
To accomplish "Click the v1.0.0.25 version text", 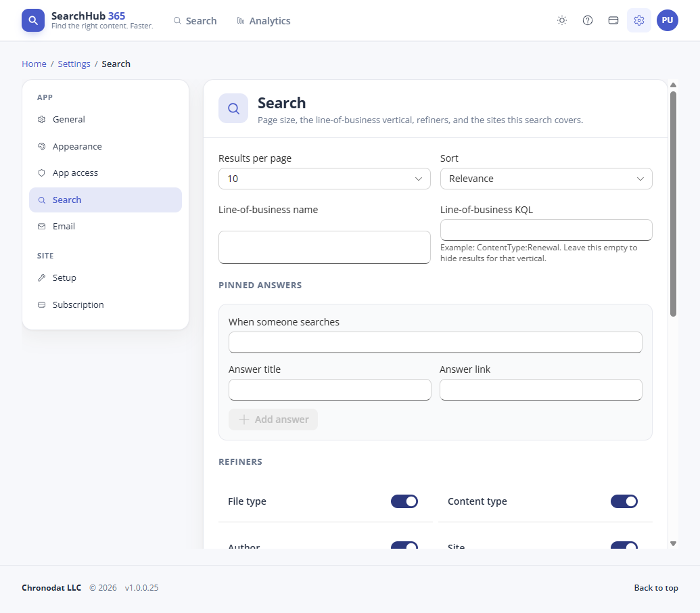I will tap(141, 587).
